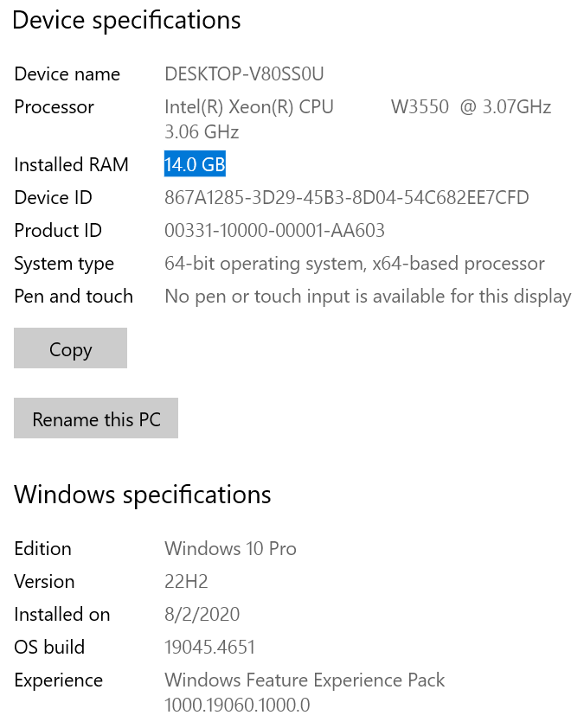
Task: Click the System type label
Action: tap(64, 264)
